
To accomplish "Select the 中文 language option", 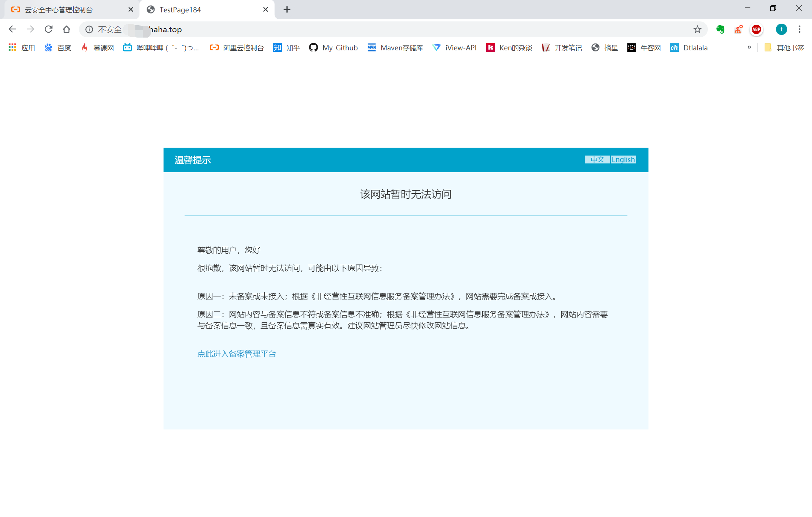I will pyautogui.click(x=597, y=159).
